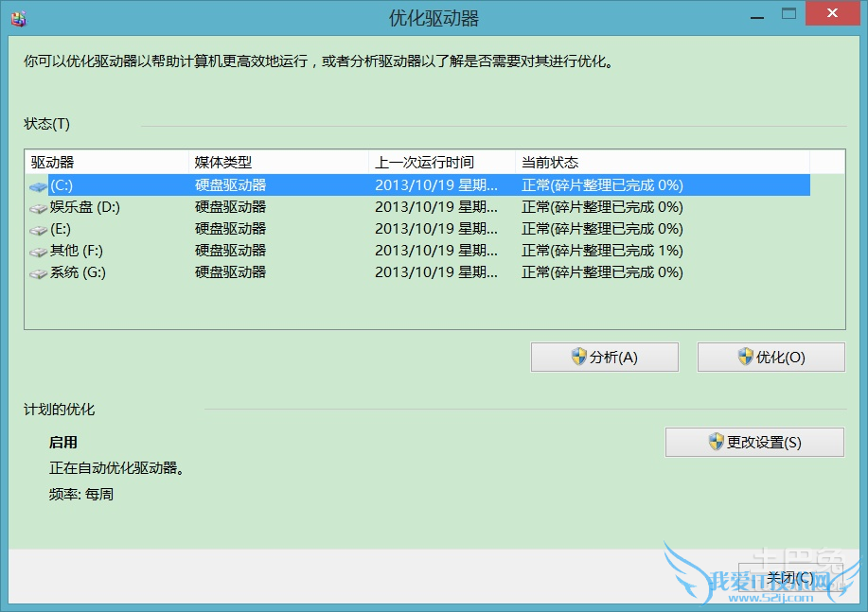This screenshot has width=868, height=612.
Task: Select the (C:) drive row label
Action: coord(62,185)
